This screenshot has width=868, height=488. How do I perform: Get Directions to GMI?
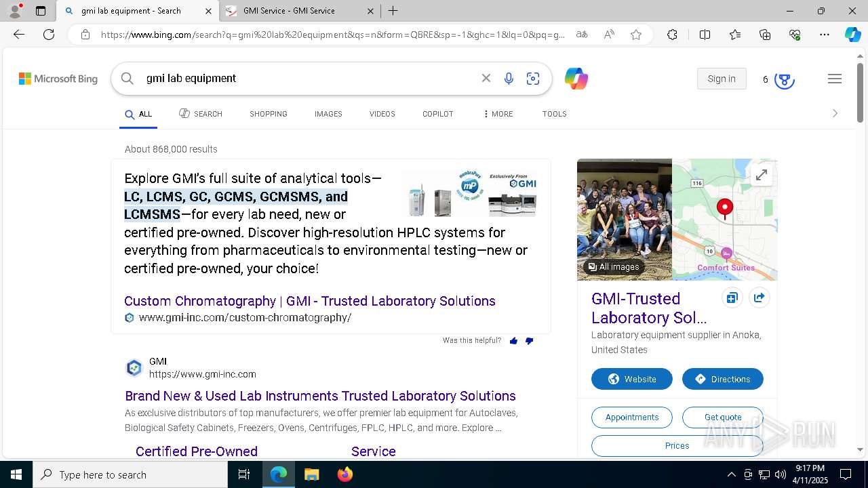[723, 379]
